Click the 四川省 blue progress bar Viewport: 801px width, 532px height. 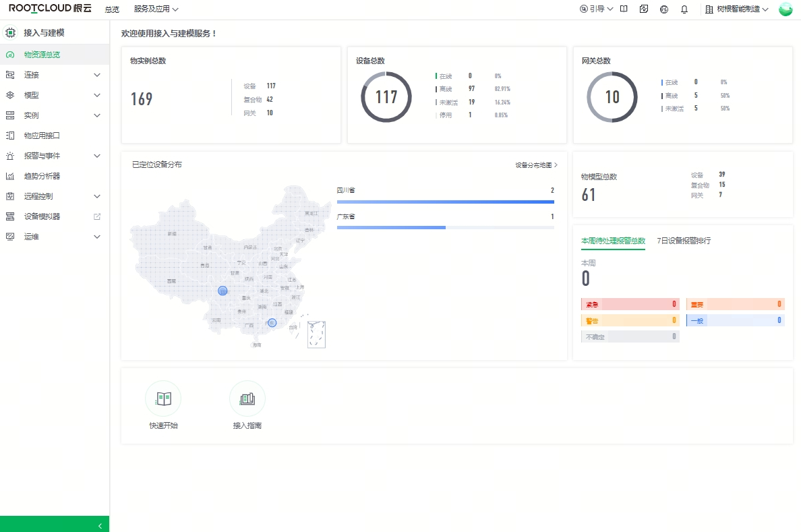point(445,202)
